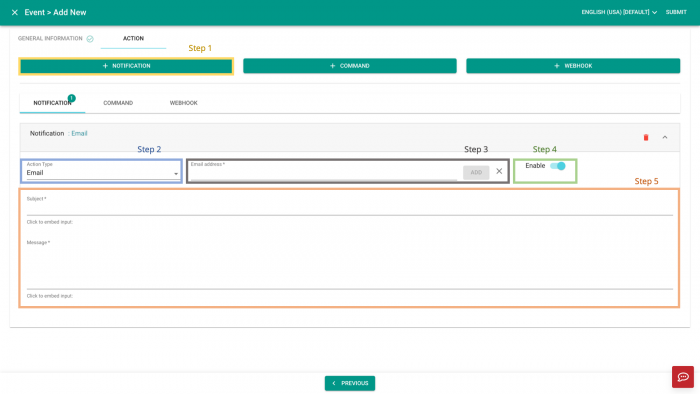
Task: Select the Action tab
Action: point(133,39)
